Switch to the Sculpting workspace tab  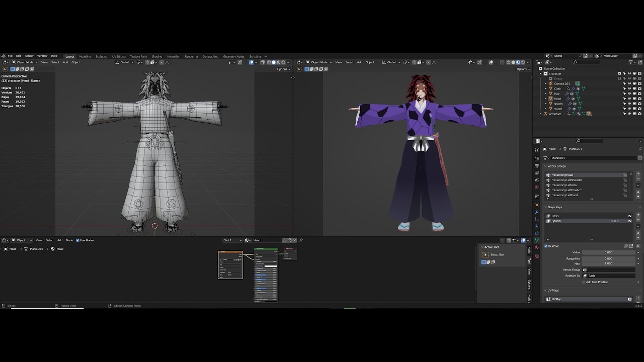point(101,56)
